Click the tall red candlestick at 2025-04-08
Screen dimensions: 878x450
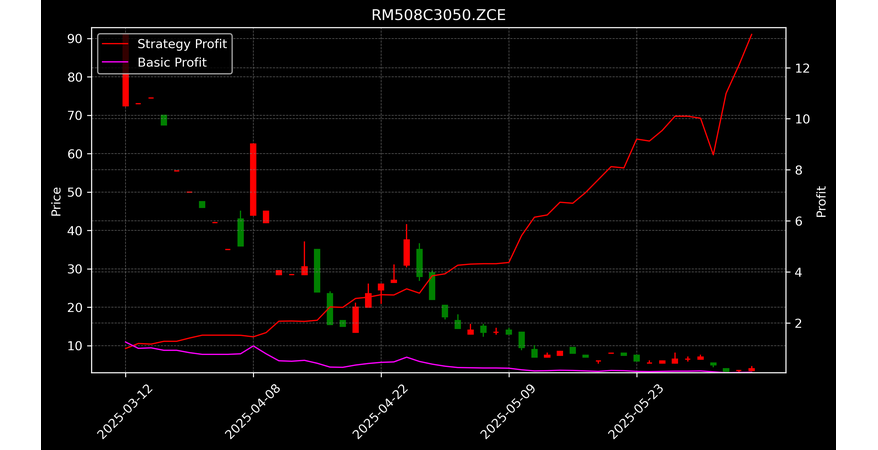point(253,180)
